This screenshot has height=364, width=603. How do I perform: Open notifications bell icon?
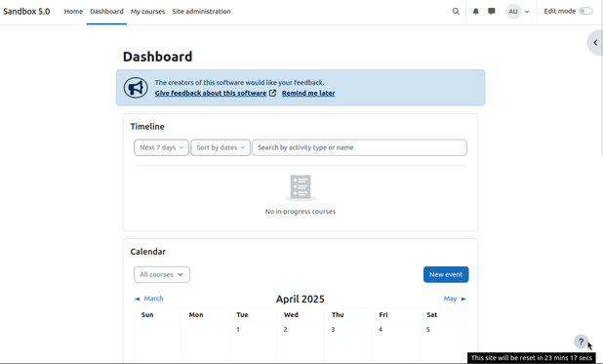tap(476, 11)
